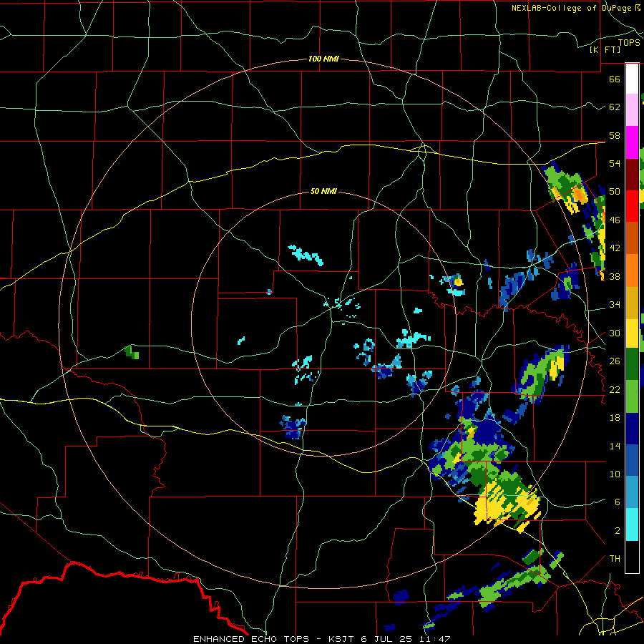Click the 2 legend value
This screenshot has width=644, height=644.
[x=617, y=531]
